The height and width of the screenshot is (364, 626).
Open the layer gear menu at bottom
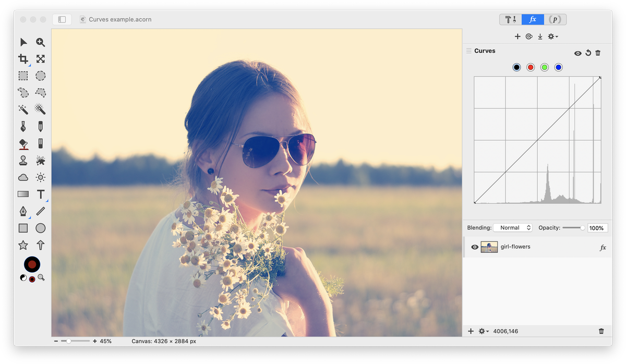click(x=483, y=331)
